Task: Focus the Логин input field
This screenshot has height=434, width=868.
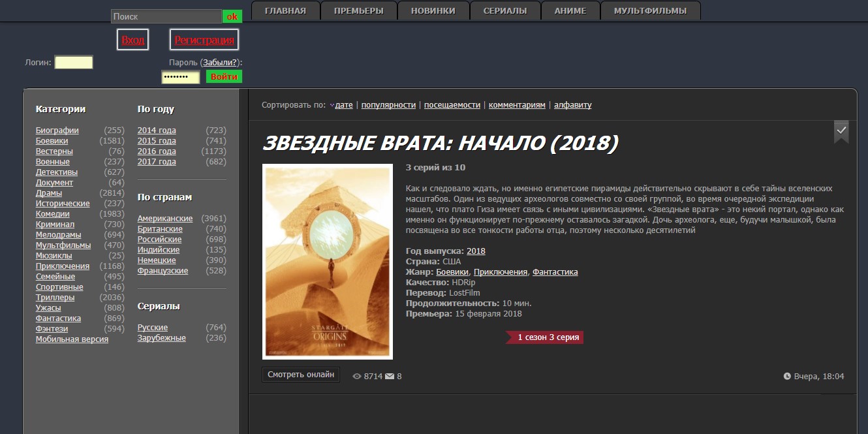Action: click(x=74, y=62)
